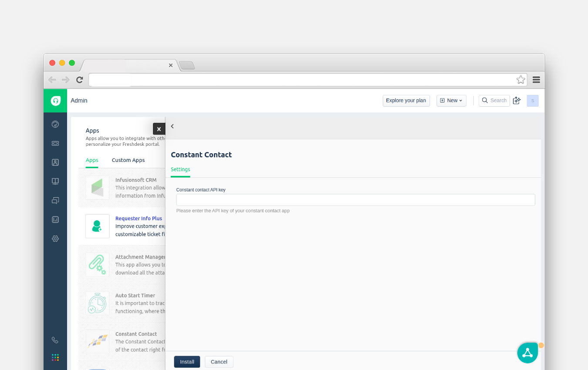Image resolution: width=588 pixels, height=370 pixels.
Task: Open the Forums chat icon
Action: point(55,201)
